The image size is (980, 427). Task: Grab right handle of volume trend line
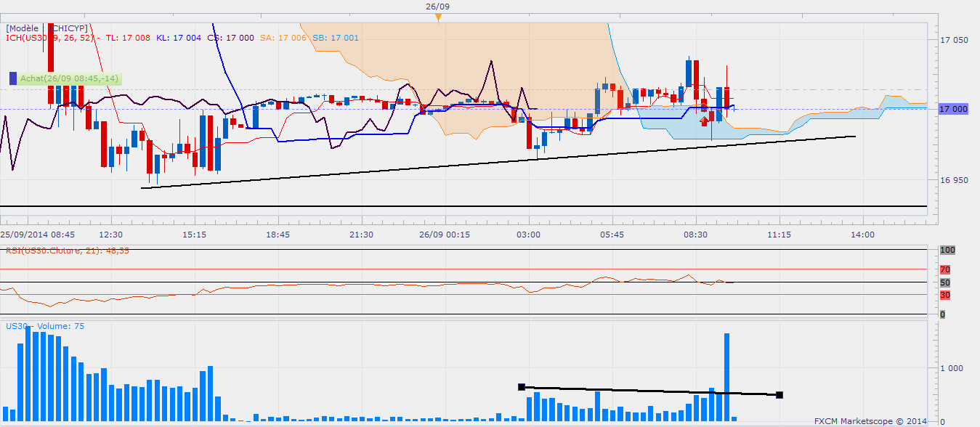[779, 395]
